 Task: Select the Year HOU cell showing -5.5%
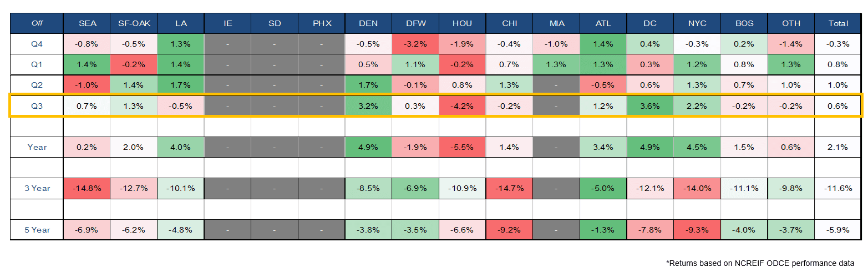462,147
